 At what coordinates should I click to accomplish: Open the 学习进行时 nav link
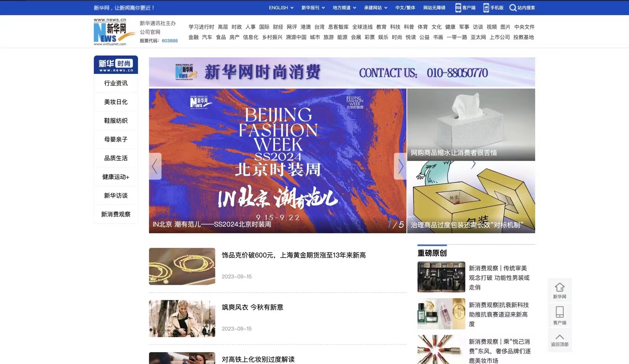[x=201, y=27]
